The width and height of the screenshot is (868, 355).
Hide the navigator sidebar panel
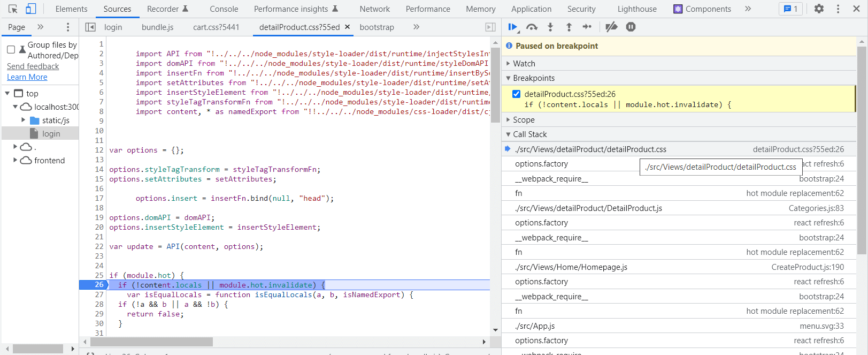click(x=90, y=27)
